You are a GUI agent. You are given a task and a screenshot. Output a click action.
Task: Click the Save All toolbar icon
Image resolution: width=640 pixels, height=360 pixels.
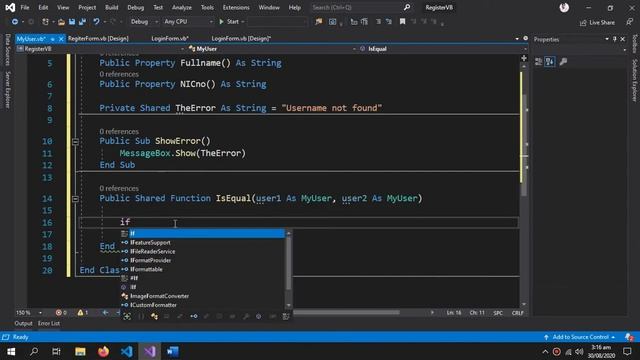(82, 22)
